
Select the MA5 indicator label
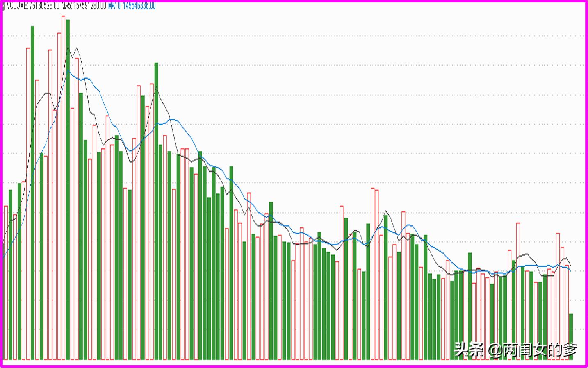pyautogui.click(x=84, y=6)
